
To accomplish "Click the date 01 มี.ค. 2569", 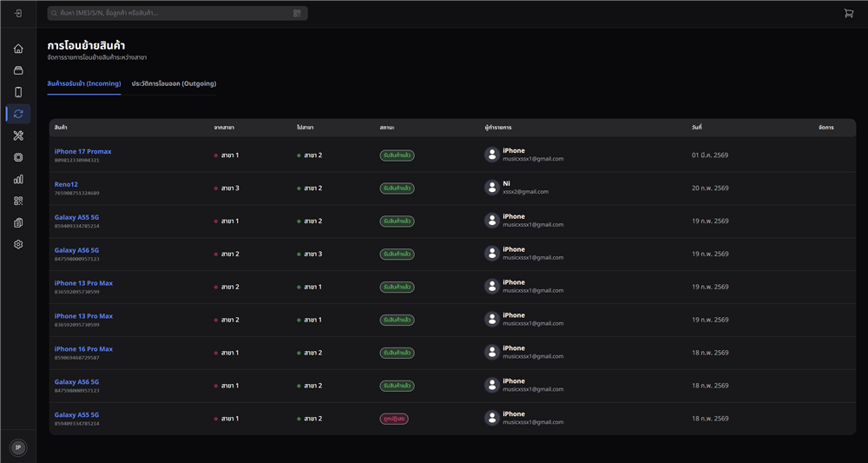I will (710, 155).
